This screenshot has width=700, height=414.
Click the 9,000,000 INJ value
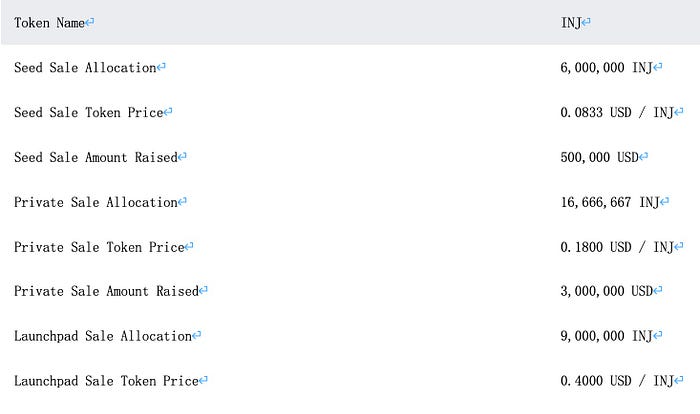pyautogui.click(x=606, y=336)
